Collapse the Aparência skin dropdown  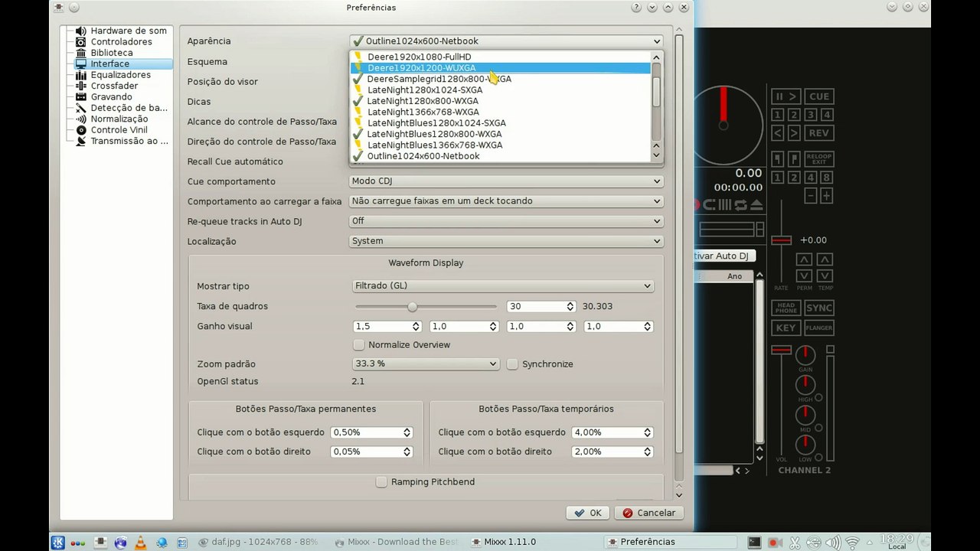pyautogui.click(x=506, y=41)
